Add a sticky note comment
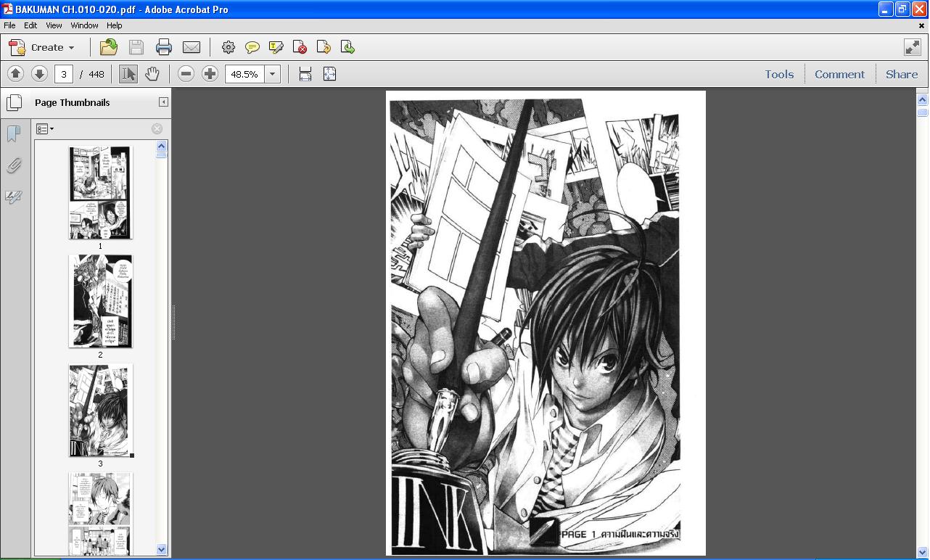930x560 pixels. click(252, 47)
